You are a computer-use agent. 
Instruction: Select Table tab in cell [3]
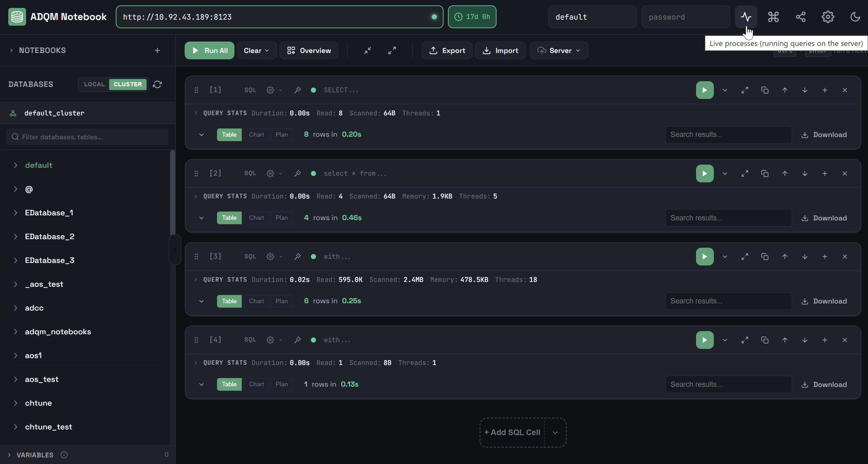(229, 301)
